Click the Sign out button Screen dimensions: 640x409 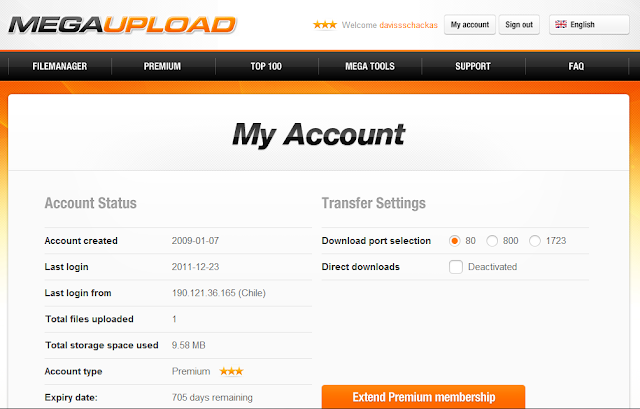pyautogui.click(x=519, y=24)
